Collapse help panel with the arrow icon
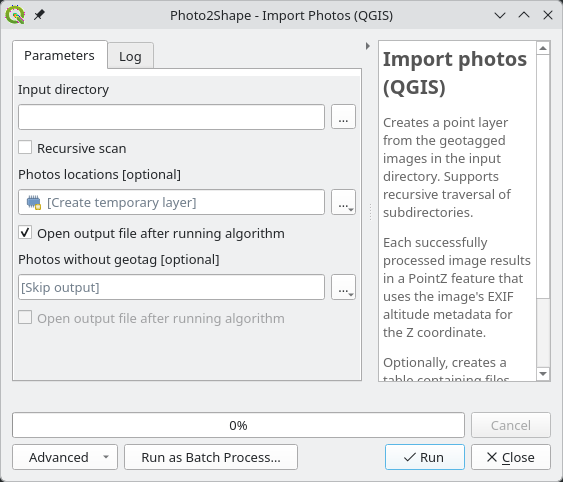 [368, 46]
